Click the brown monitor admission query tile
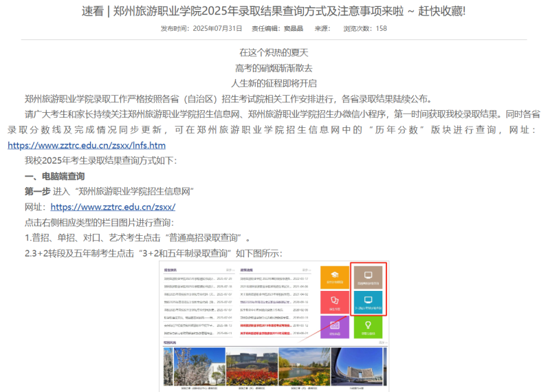Viewport: 550px width, 392px height. coord(368,278)
